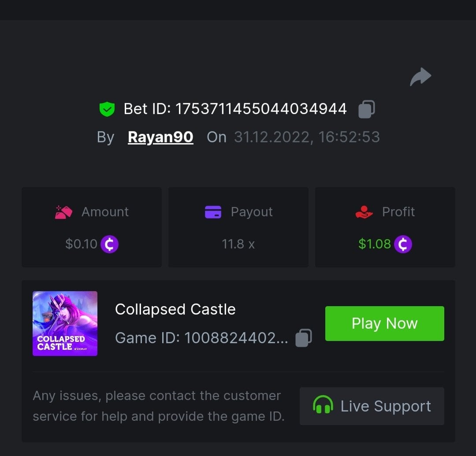Open the Collapsed Castle game thumbnail
The width and height of the screenshot is (476, 456).
pyautogui.click(x=65, y=323)
